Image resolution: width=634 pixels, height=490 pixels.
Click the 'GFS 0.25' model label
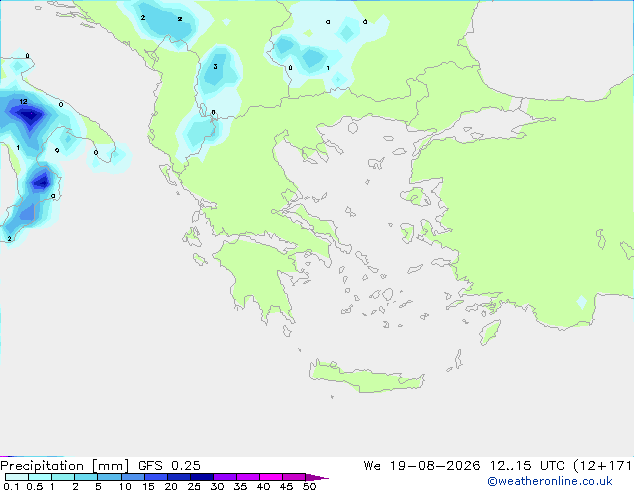[x=169, y=466]
